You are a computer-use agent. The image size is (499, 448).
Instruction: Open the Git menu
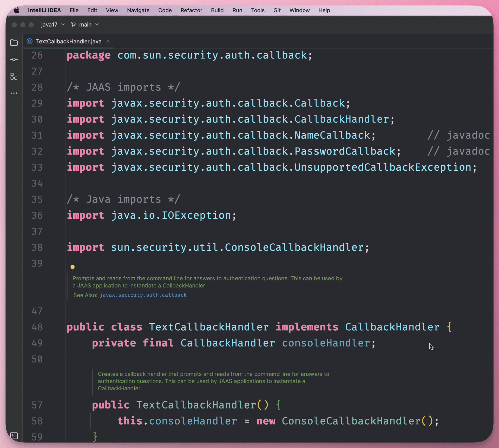(x=277, y=10)
